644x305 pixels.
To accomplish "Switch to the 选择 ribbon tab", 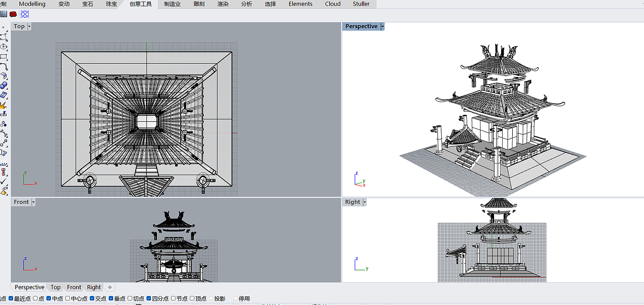I will tap(270, 4).
